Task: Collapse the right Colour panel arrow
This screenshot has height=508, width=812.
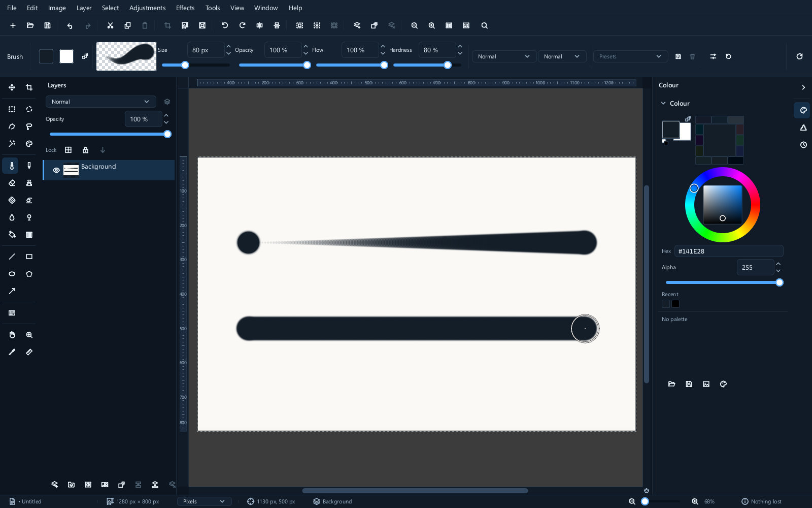Action: (x=803, y=87)
